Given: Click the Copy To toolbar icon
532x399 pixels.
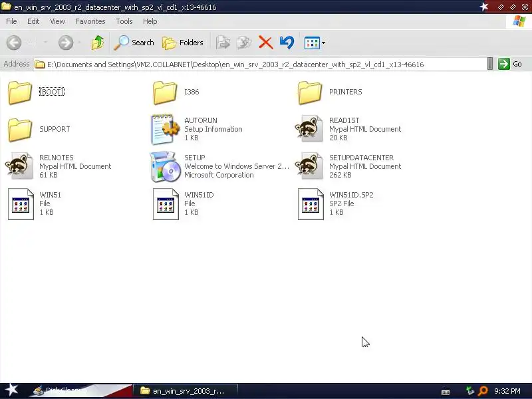Looking at the screenshot, I should coord(244,43).
